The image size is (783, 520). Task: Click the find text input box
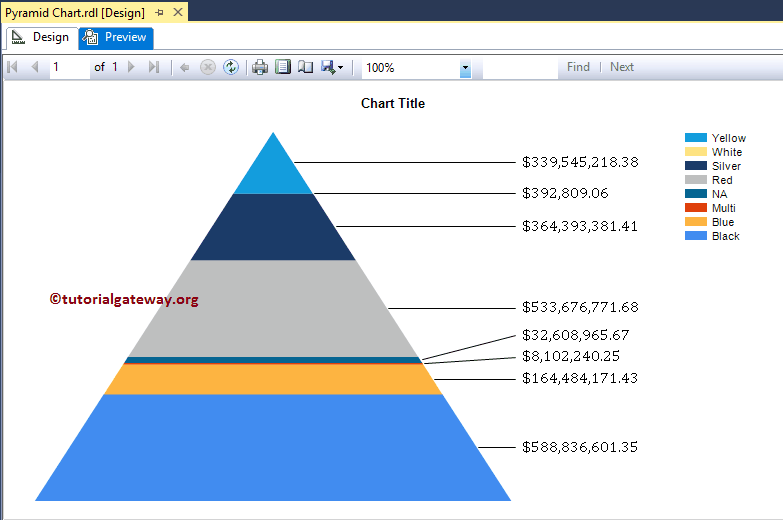pos(520,67)
